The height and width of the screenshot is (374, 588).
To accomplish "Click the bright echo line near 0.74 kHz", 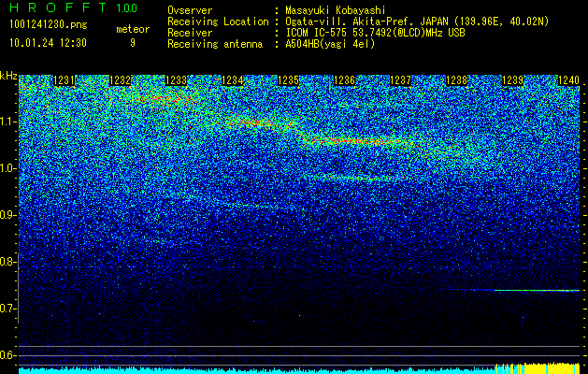I will point(537,291).
